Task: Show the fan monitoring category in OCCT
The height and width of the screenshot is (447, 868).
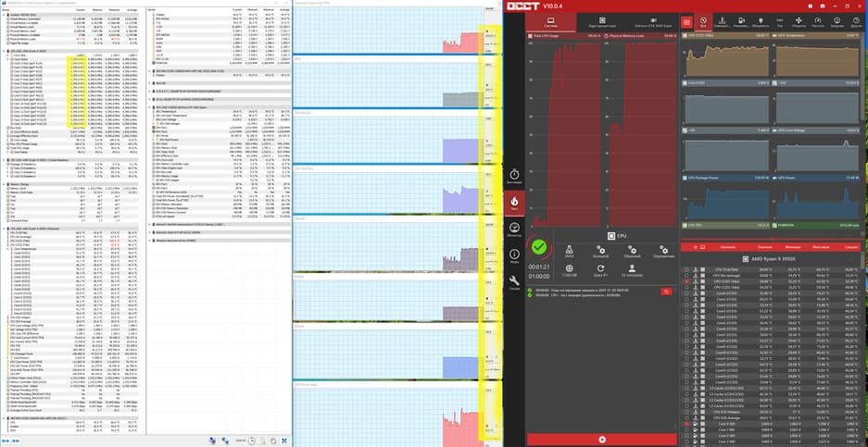Action: pos(799,22)
